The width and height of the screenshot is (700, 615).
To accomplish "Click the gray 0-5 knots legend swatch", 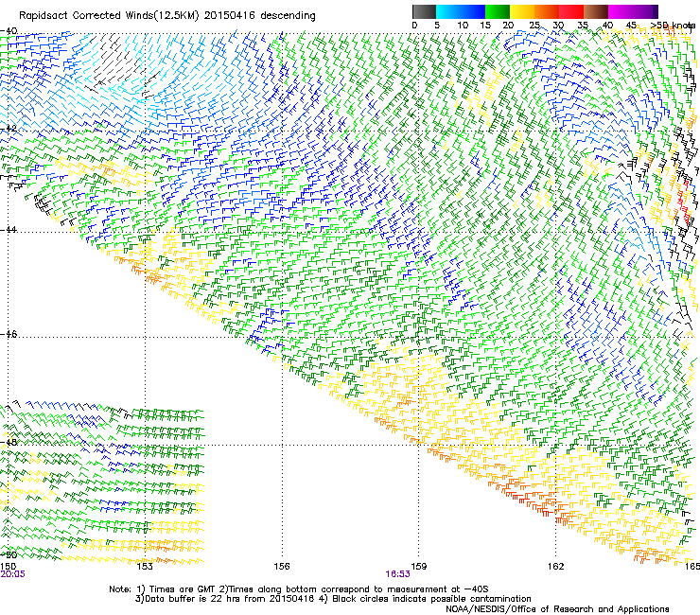I will point(424,11).
